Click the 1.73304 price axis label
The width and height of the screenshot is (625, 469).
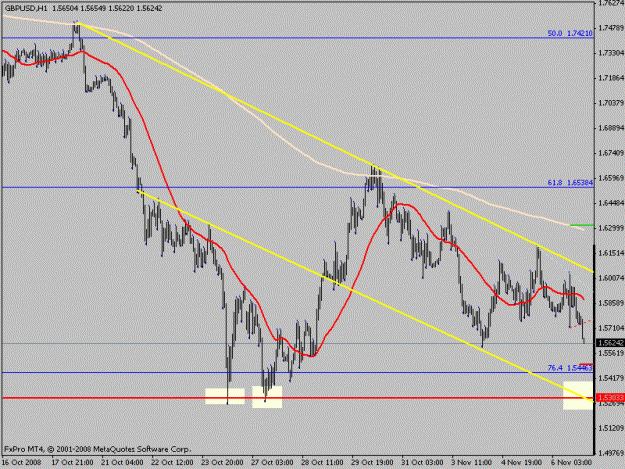pos(611,53)
